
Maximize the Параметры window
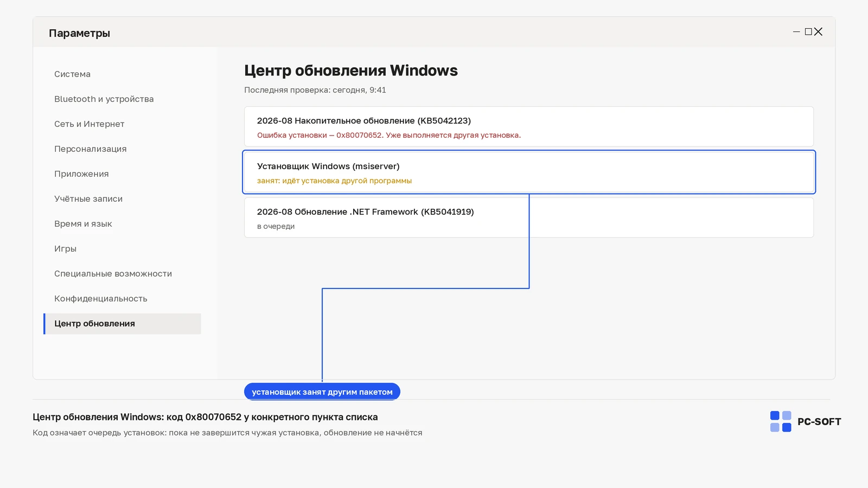[808, 32]
